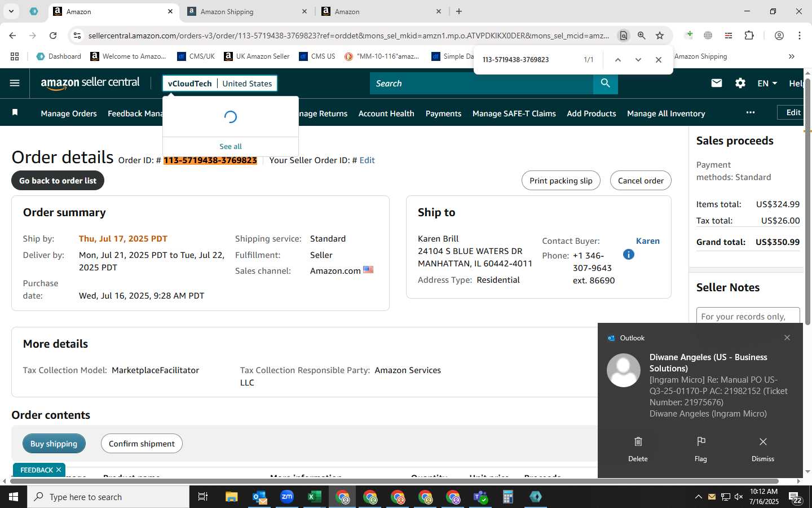Open Chrome three-dot menu
The width and height of the screenshot is (812, 508).
tap(800, 36)
